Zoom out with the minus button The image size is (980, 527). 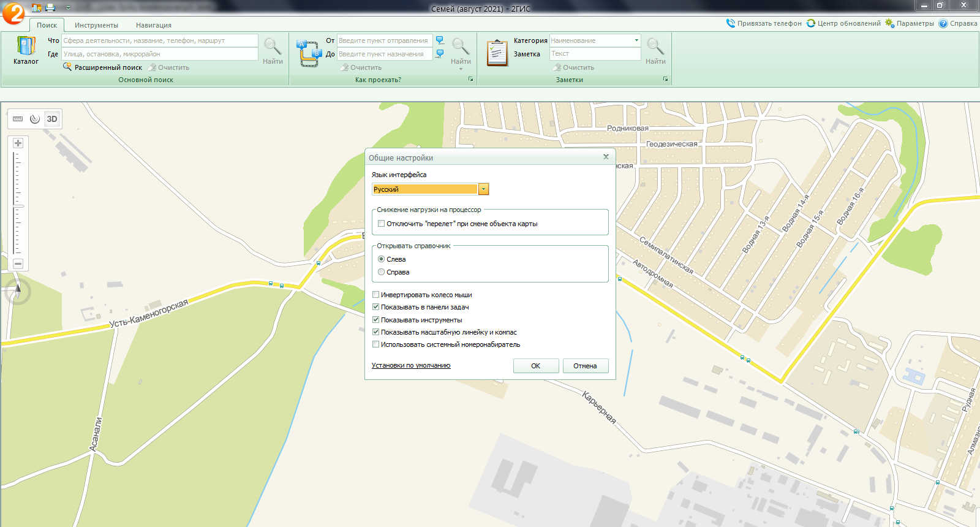point(18,263)
